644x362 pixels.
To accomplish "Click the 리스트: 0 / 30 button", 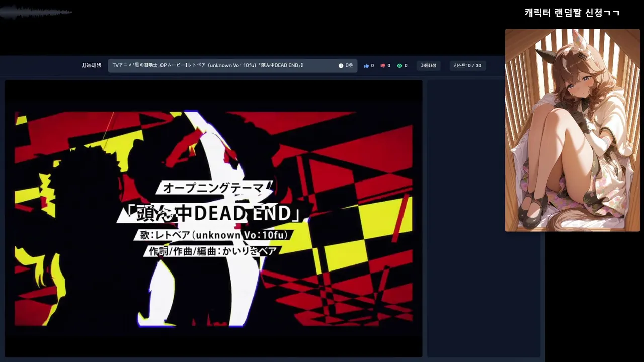I will click(467, 66).
